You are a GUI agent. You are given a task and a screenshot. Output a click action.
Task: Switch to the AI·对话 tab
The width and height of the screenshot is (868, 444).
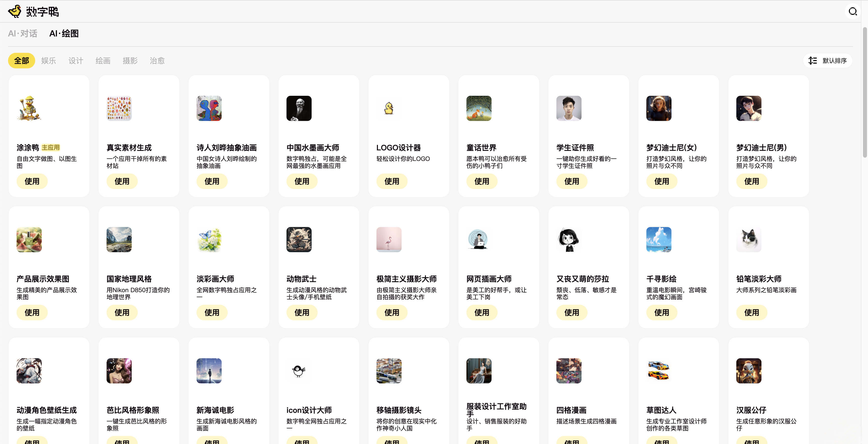(x=23, y=33)
